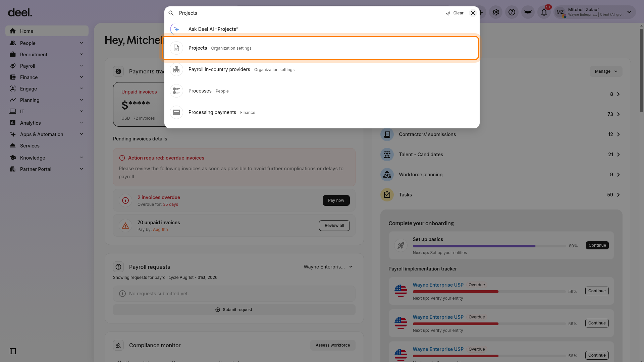This screenshot has height=362, width=644.
Task: Click the Home house icon in sidebar
Action: coord(13,31)
